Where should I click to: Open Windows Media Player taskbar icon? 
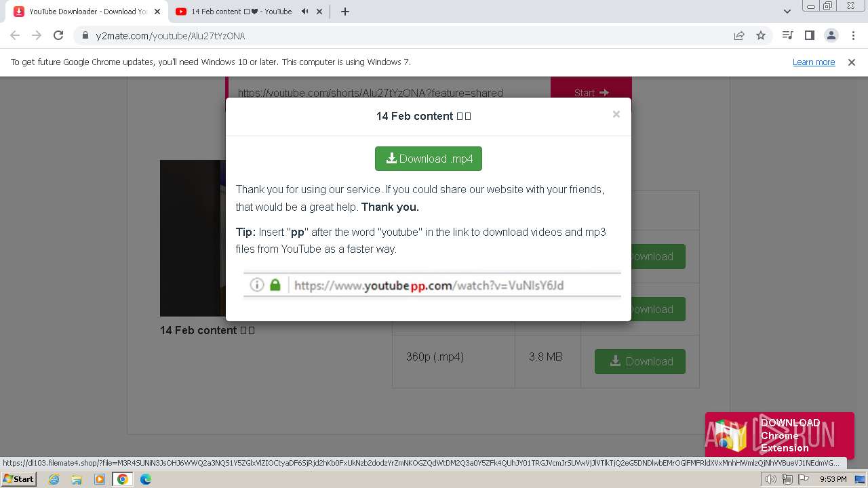click(100, 479)
